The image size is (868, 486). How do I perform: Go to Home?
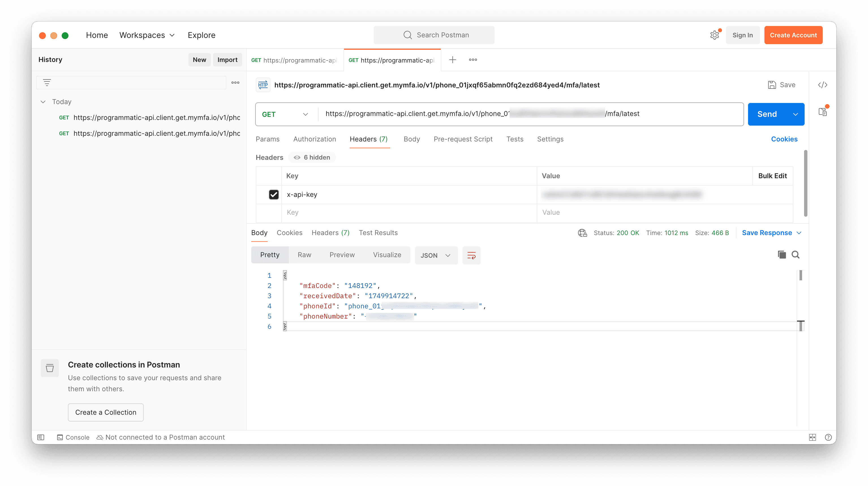pos(97,35)
